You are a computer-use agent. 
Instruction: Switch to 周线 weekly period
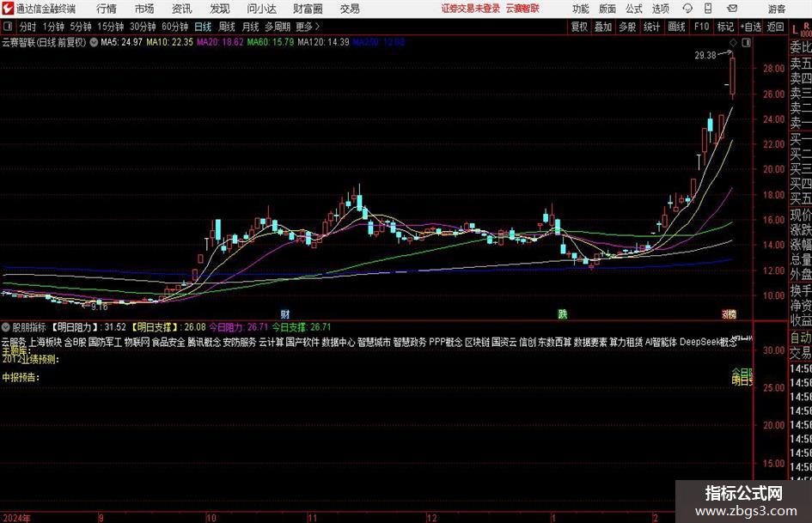226,27
